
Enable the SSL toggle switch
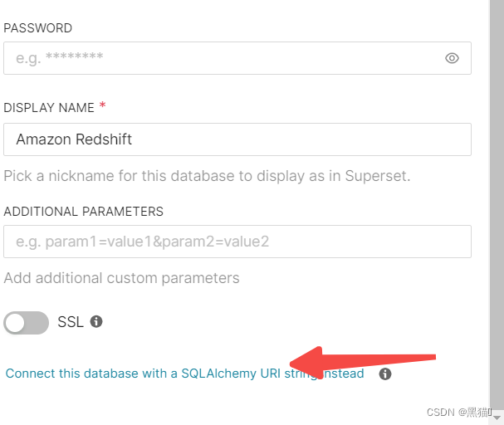coord(26,323)
